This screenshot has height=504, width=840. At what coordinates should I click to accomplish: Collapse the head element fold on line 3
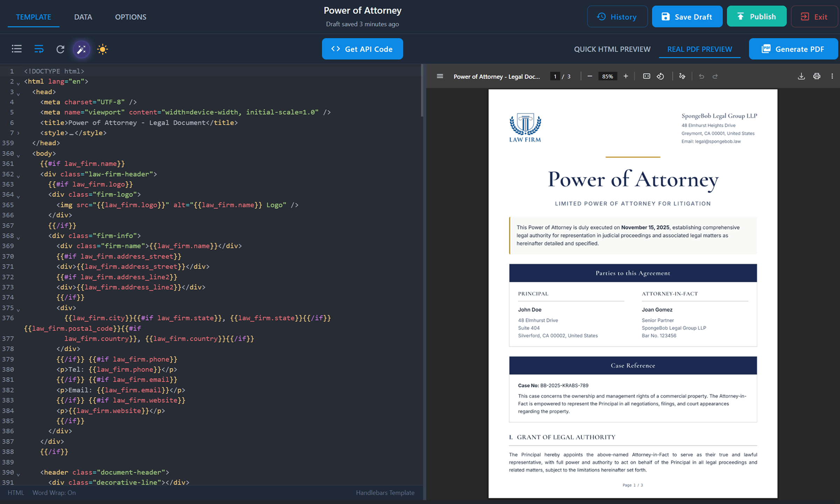pos(18,93)
